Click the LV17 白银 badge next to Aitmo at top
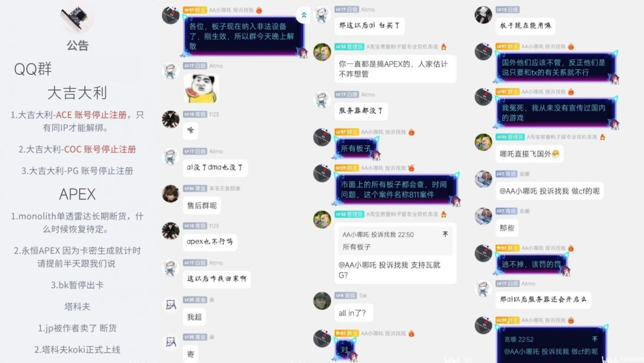This screenshot has height=363, width=644. coord(346,10)
